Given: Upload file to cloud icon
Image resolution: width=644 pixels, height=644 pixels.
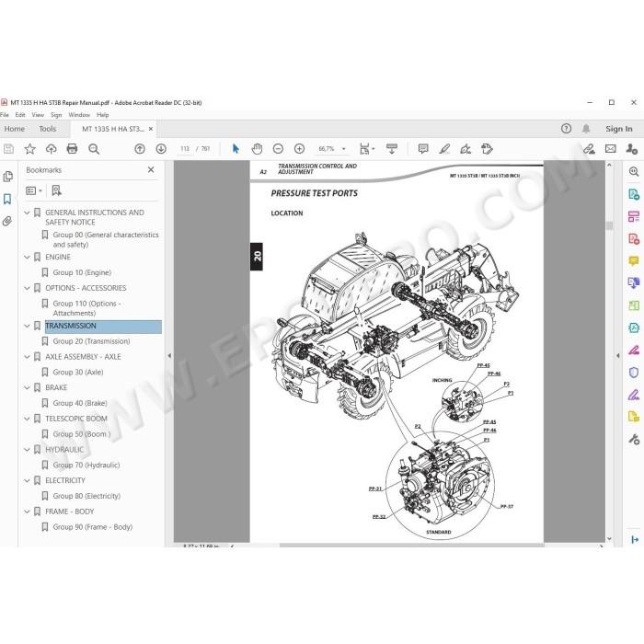Looking at the screenshot, I should tap(51, 149).
